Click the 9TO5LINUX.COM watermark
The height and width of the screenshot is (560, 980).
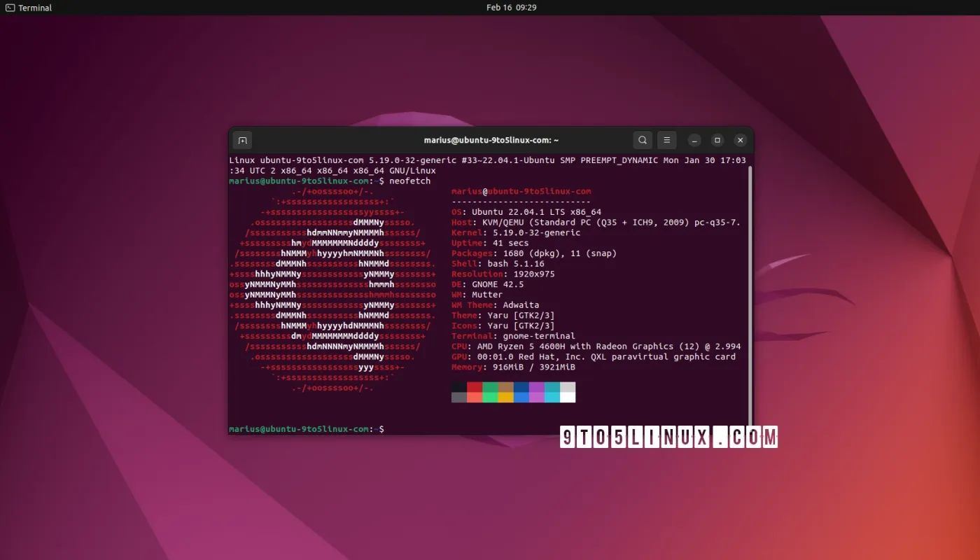pyautogui.click(x=668, y=437)
